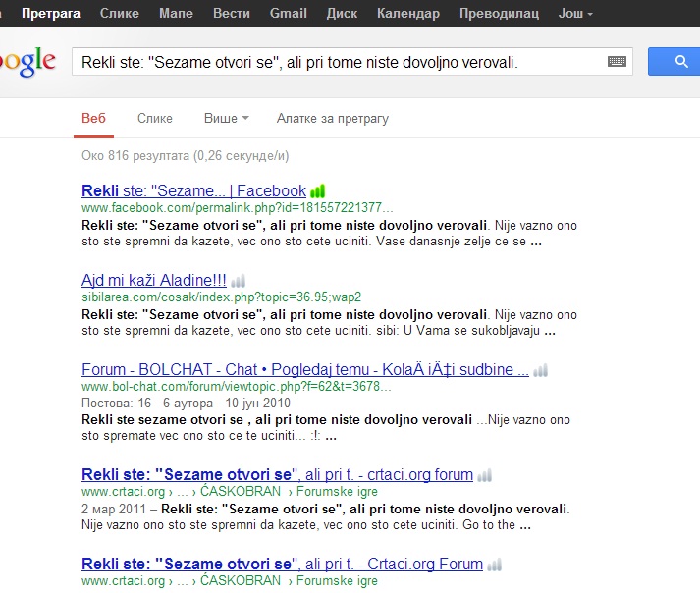Click the www.bol-chat.com/forum/viewtopic.php URL text

tap(237, 386)
